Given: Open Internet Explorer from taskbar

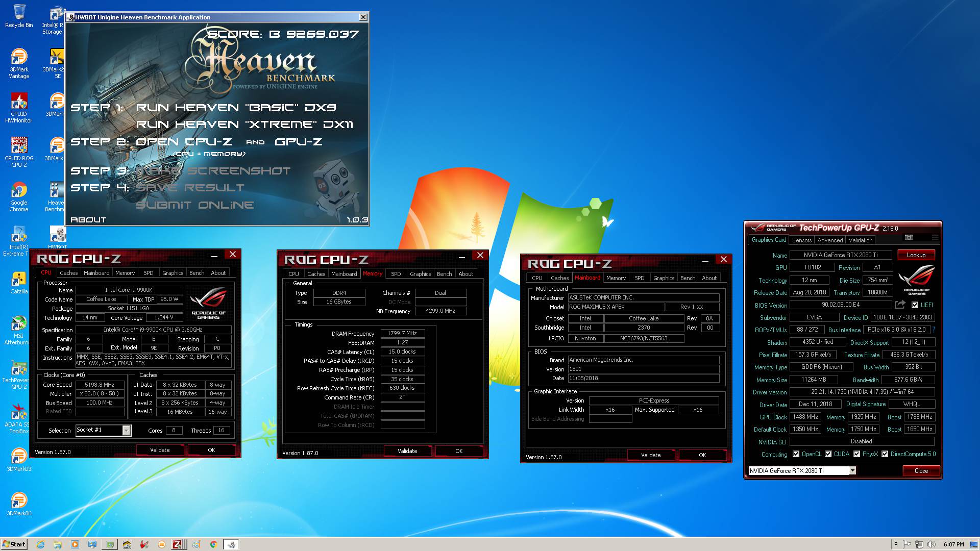Looking at the screenshot, I should (x=40, y=544).
